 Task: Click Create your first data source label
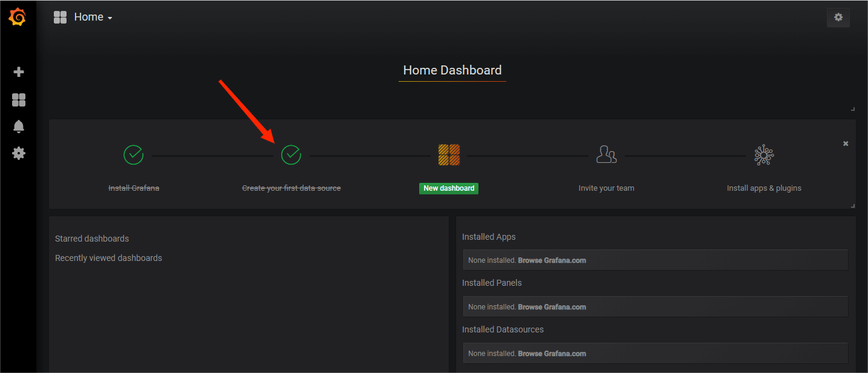point(292,188)
